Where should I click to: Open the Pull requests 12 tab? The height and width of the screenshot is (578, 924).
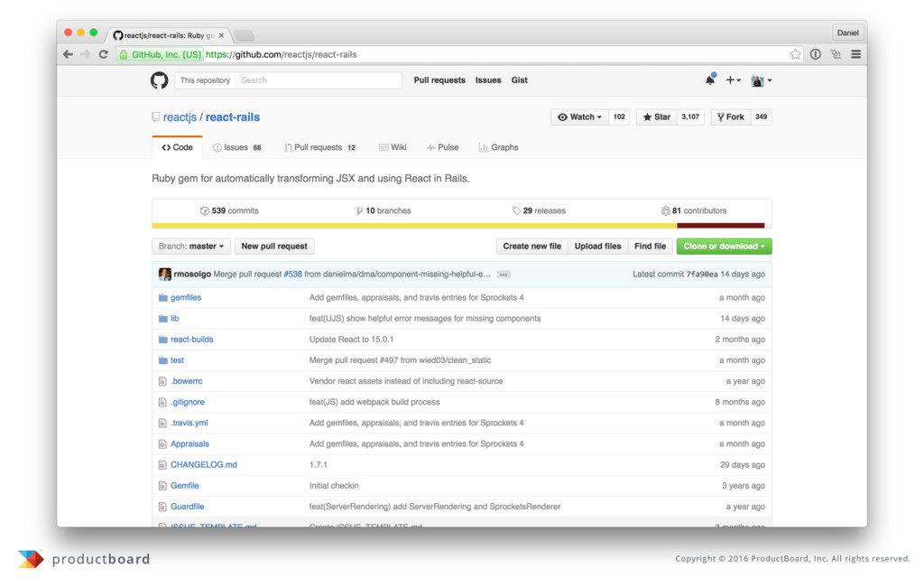click(x=320, y=147)
